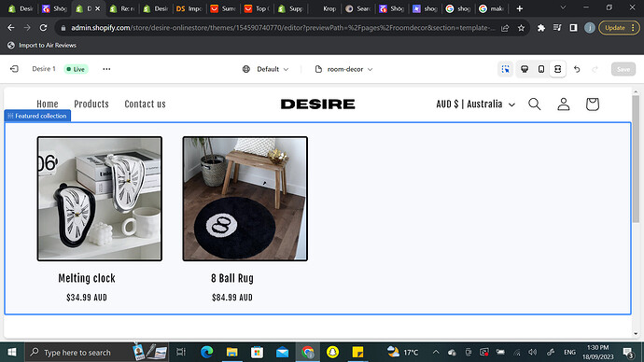Open the Windows Start menu
Viewport: 644px width, 362px height.
pyautogui.click(x=12, y=352)
